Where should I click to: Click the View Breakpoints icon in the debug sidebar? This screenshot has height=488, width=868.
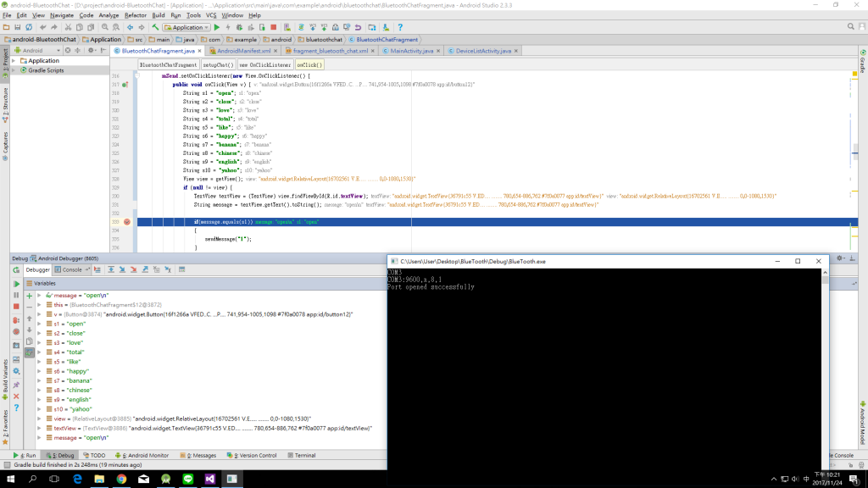16,319
